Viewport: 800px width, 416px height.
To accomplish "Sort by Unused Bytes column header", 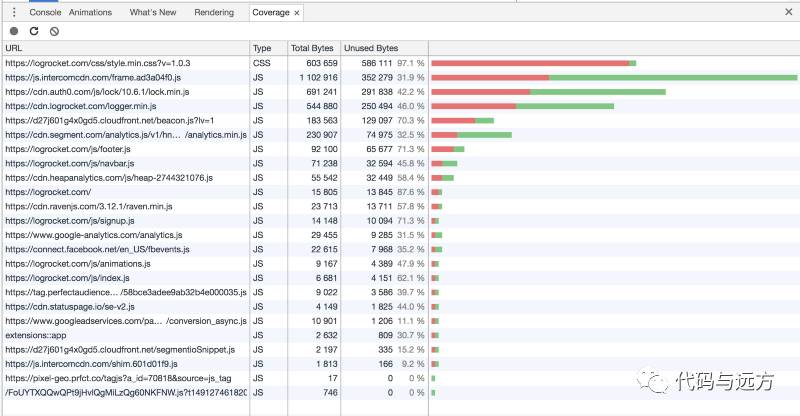I will (384, 48).
